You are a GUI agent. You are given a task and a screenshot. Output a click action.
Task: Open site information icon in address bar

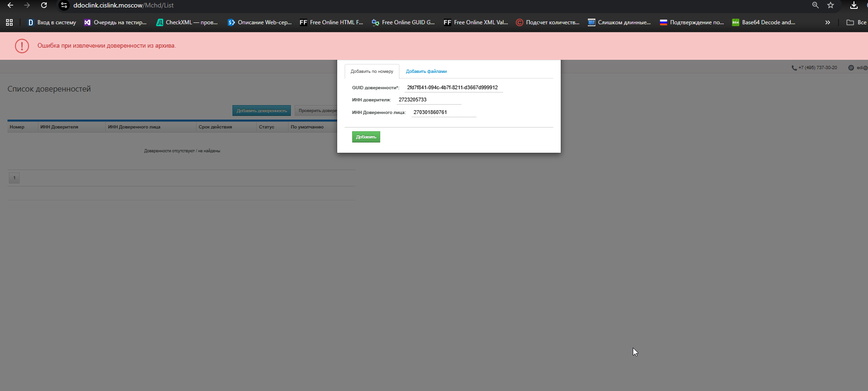[64, 5]
